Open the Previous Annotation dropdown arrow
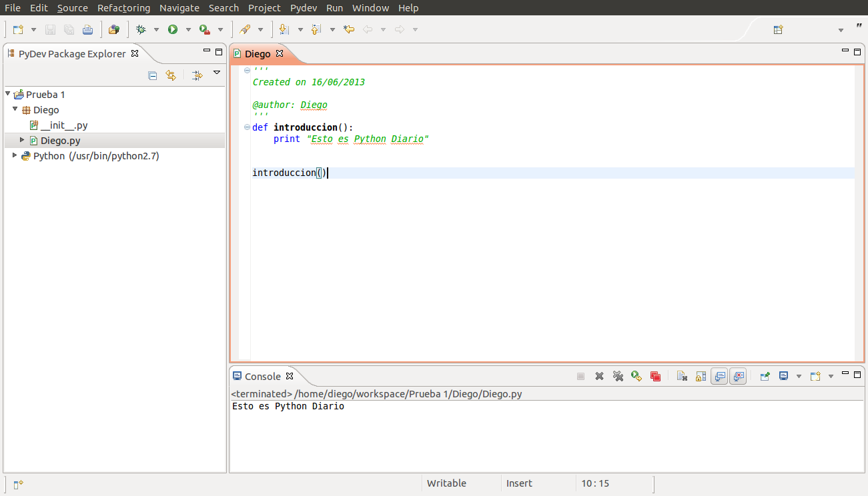 [x=332, y=29]
